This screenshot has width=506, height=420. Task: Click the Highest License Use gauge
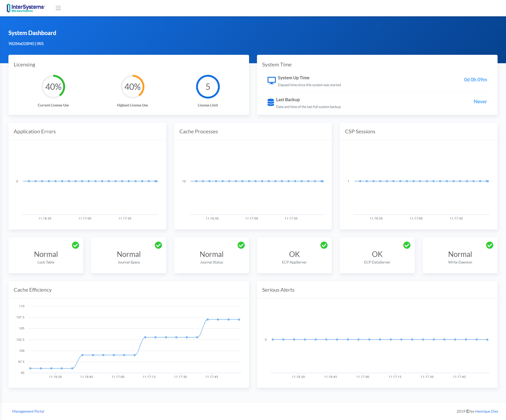(132, 87)
